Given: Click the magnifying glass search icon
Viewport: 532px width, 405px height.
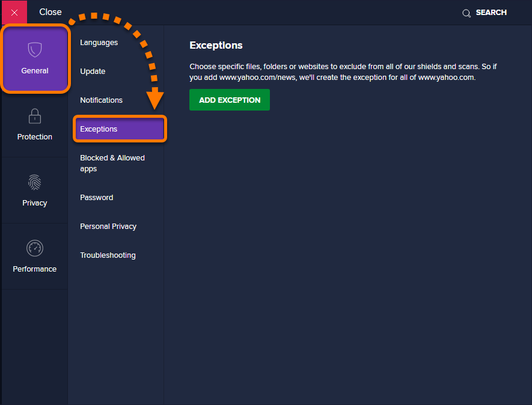Looking at the screenshot, I should tap(466, 13).
